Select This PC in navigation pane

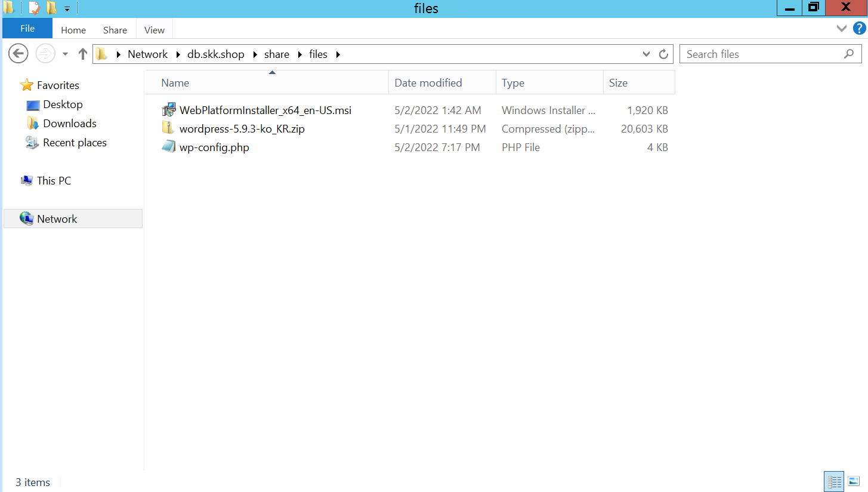54,180
